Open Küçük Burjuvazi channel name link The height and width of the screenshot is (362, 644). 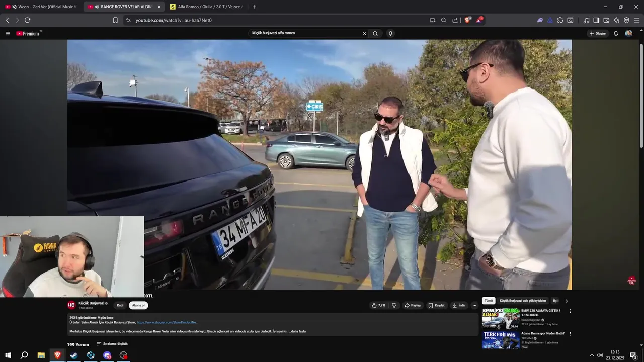tap(92, 303)
